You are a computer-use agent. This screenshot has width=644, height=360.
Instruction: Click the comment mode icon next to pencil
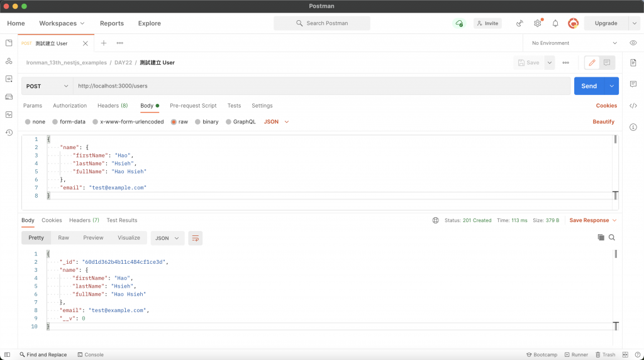click(x=607, y=63)
